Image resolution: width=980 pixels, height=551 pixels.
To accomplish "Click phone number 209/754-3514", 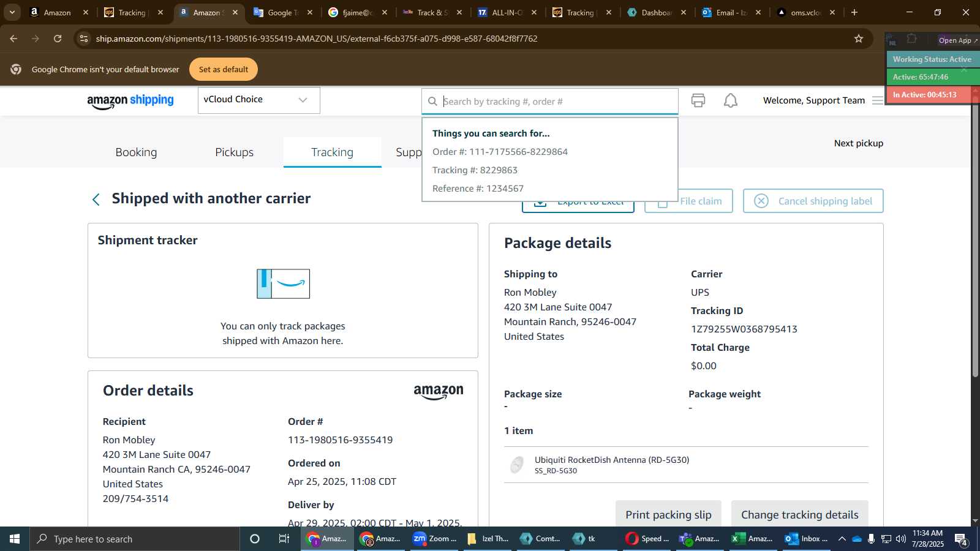I will pyautogui.click(x=135, y=498).
